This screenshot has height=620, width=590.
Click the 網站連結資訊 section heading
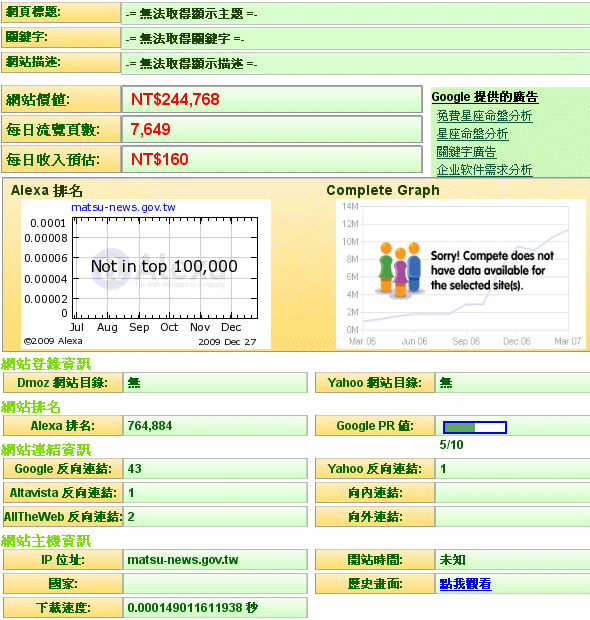(x=46, y=450)
